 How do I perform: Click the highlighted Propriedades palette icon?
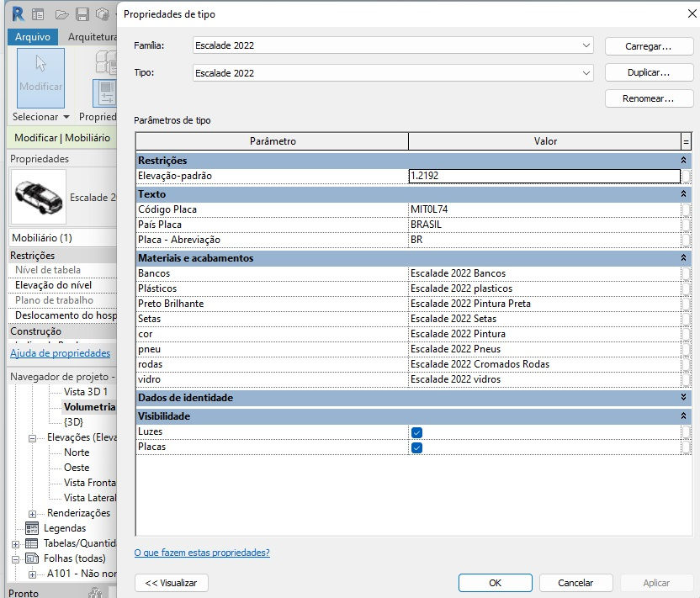(x=105, y=93)
